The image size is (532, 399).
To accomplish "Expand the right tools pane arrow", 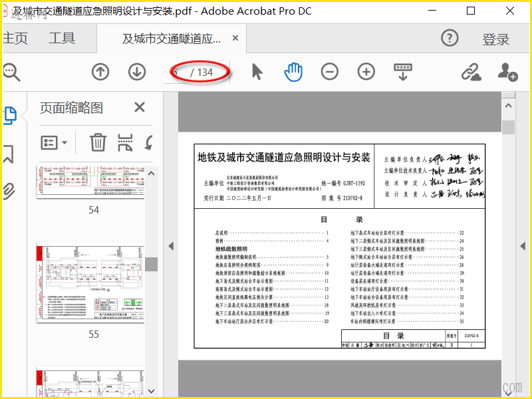I will tap(523, 246).
